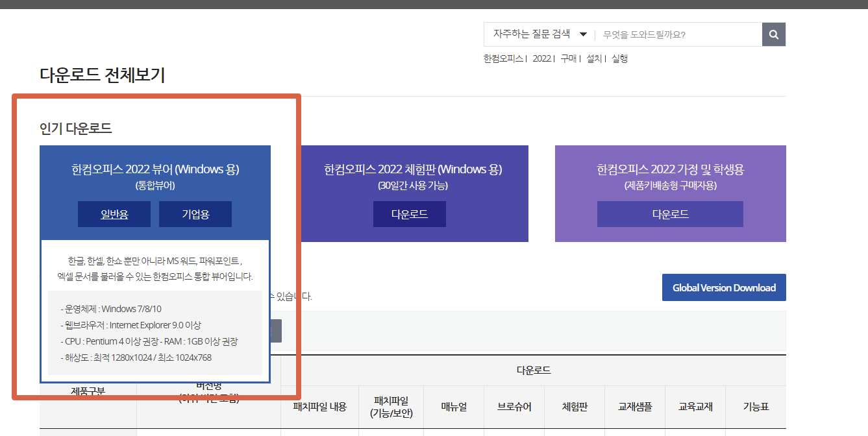
Task: Click the 기능표 column header
Action: (756, 407)
